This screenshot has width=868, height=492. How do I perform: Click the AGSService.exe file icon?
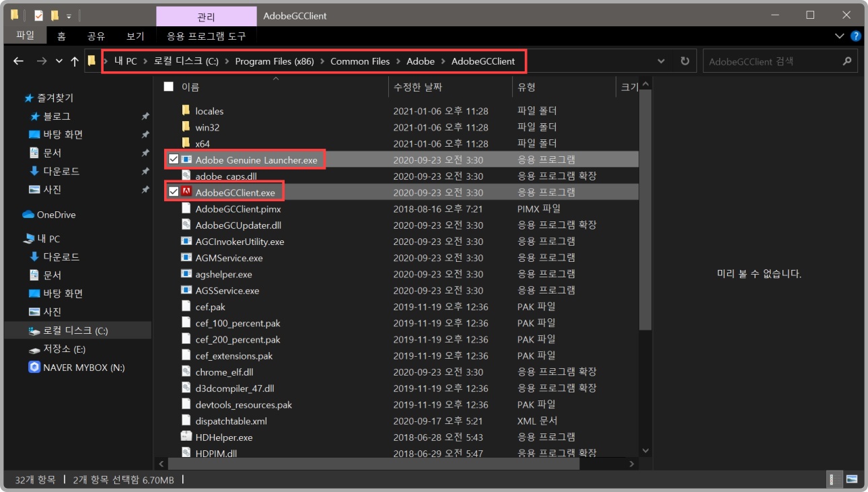186,291
